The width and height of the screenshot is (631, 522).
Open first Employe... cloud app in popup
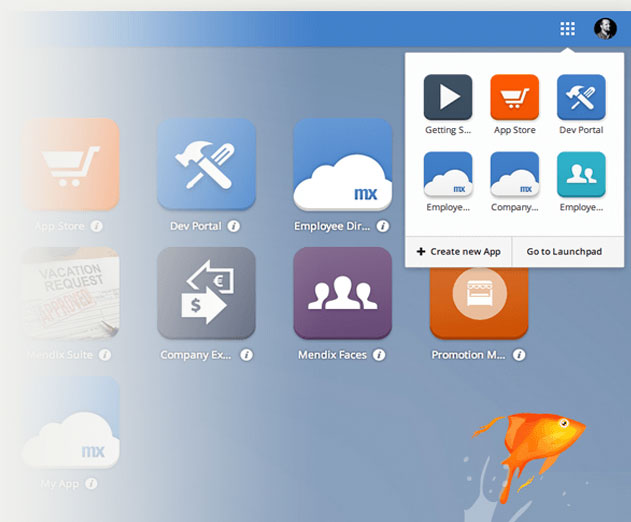447,174
